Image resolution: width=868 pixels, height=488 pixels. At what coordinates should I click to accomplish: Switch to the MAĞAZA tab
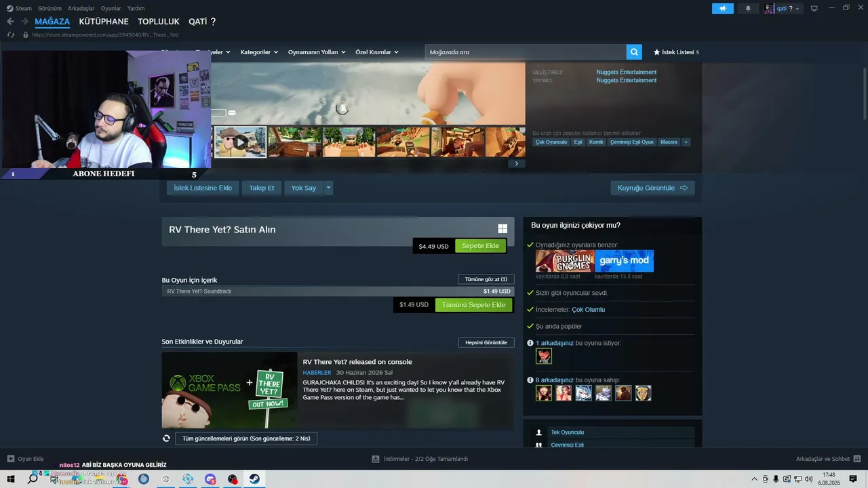pos(52,22)
